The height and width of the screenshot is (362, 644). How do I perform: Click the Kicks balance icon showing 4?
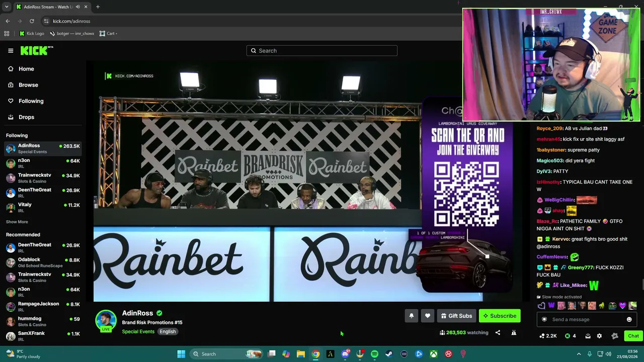coord(570,336)
